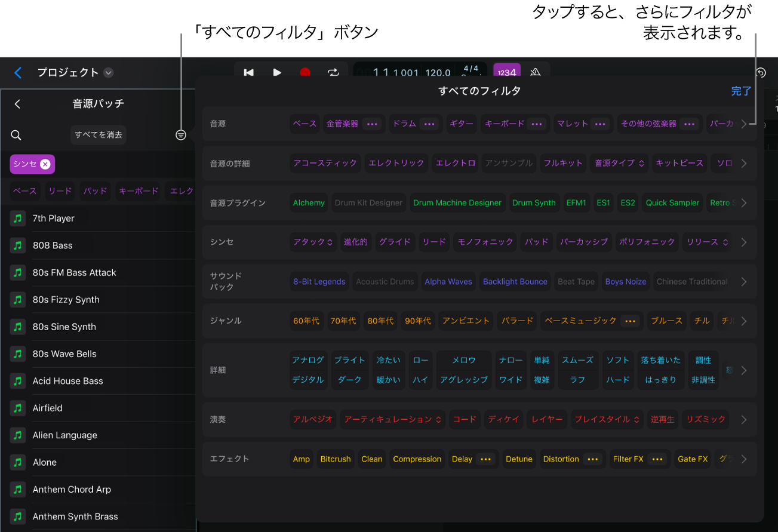778x532 pixels.
Task: Expand 金管楽器 sub-options ellipsis
Action: 373,124
